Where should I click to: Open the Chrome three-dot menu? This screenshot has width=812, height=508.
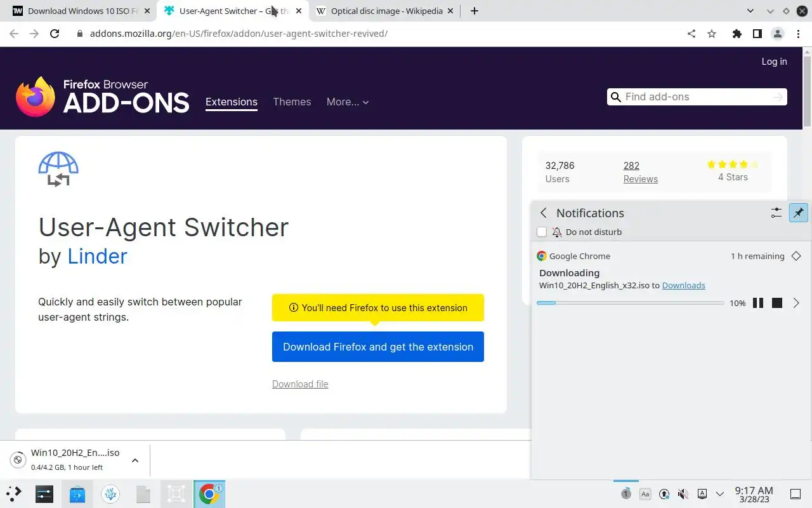798,34
